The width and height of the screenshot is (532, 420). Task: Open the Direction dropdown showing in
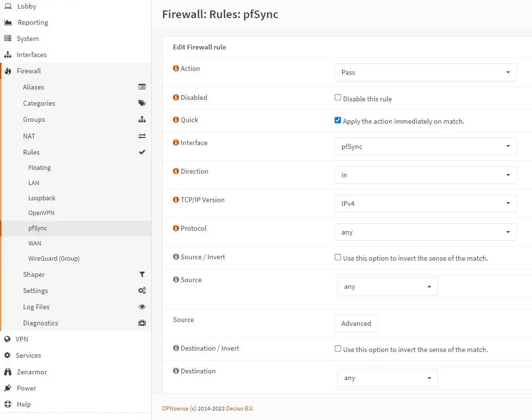[426, 175]
